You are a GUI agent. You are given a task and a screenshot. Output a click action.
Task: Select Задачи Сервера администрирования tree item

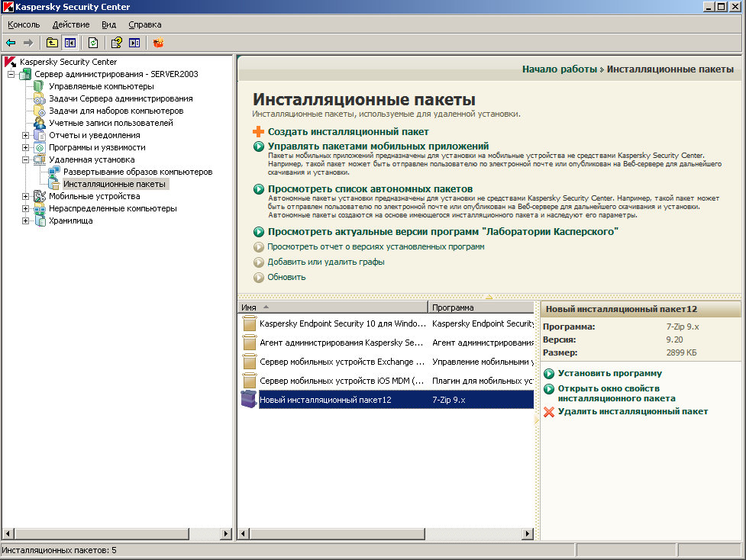[121, 98]
